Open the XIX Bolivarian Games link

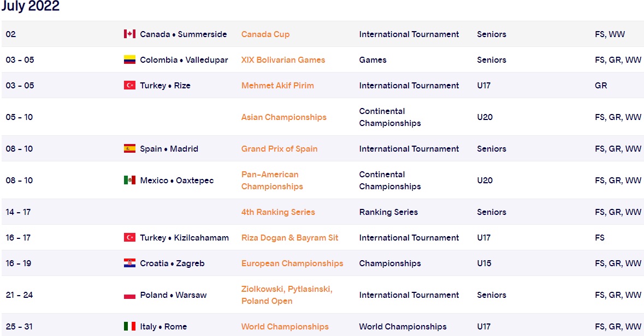pos(283,60)
